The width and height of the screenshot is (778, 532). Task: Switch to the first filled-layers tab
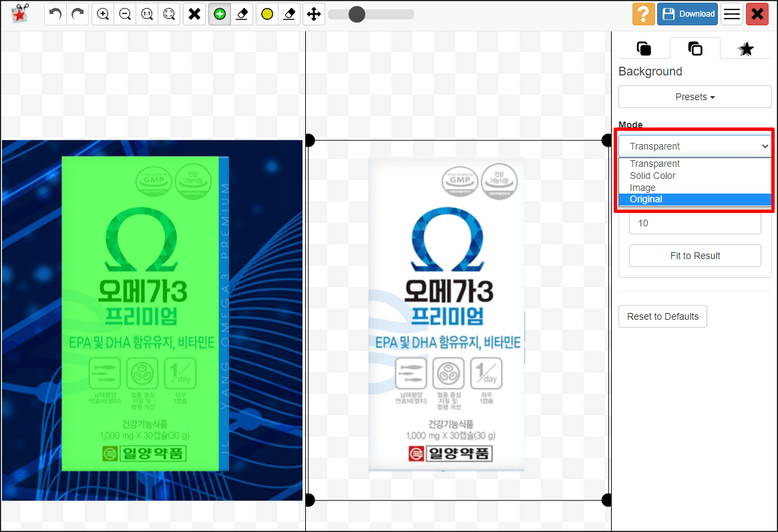click(644, 49)
